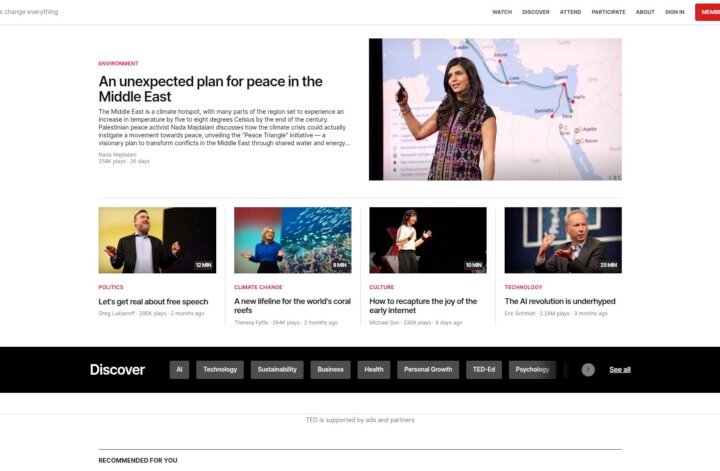Click the ENVIRONMENT category label

118,63
